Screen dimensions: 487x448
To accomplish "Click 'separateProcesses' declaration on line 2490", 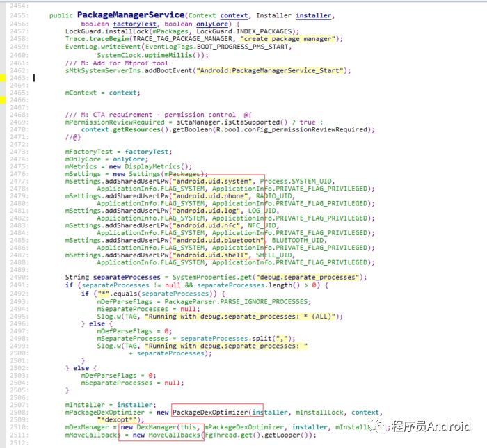I will point(127,278).
